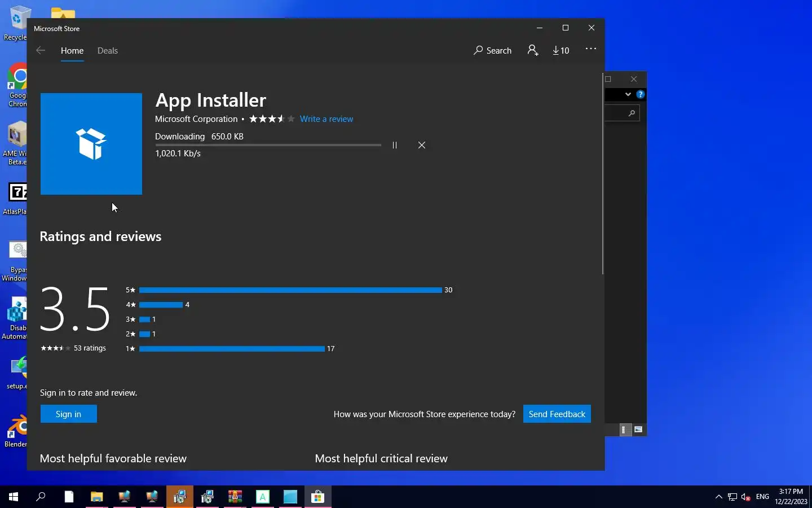The height and width of the screenshot is (508, 812).
Task: Click the 4-star rating bar
Action: (161, 305)
